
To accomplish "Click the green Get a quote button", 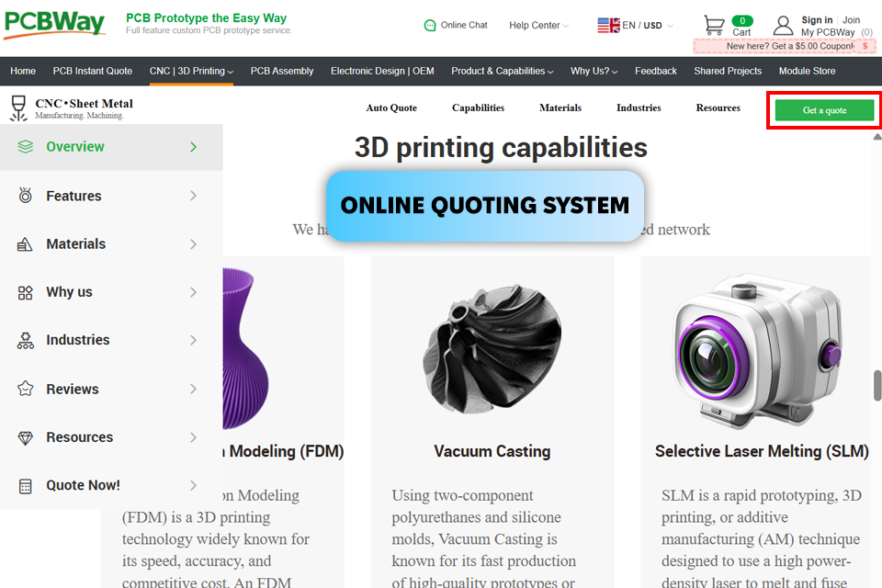I will pos(824,110).
